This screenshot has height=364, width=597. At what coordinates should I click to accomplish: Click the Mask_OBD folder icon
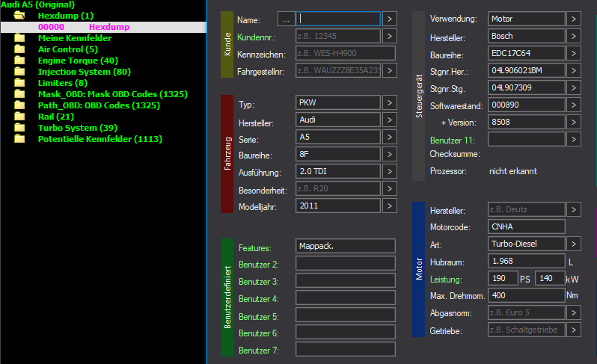coord(19,94)
